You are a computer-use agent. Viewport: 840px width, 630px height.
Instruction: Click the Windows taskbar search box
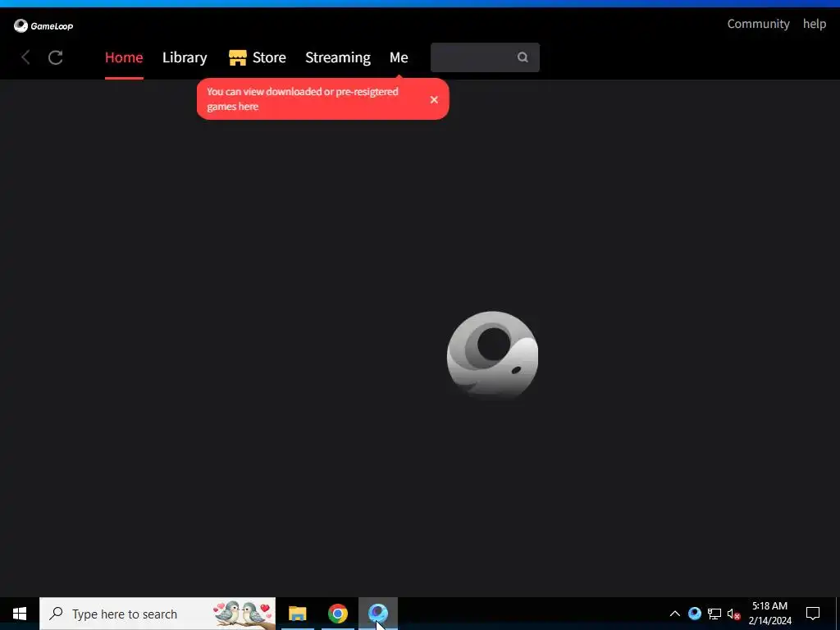[x=157, y=614]
